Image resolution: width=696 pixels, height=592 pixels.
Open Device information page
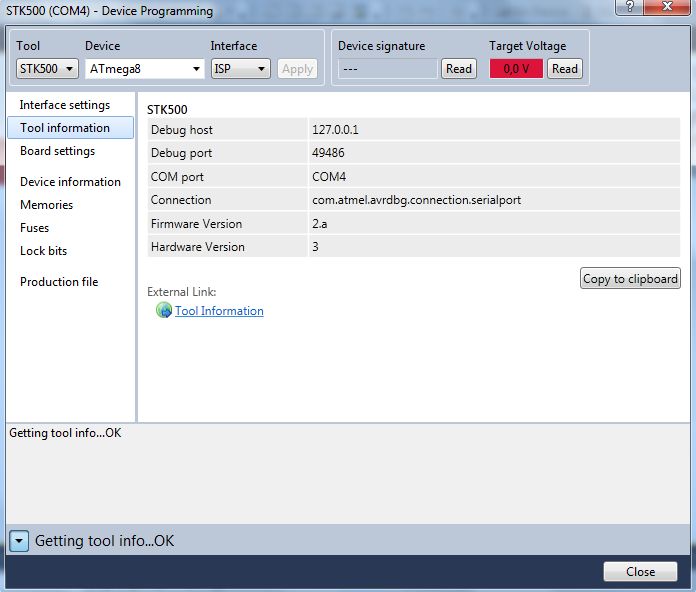pyautogui.click(x=70, y=182)
